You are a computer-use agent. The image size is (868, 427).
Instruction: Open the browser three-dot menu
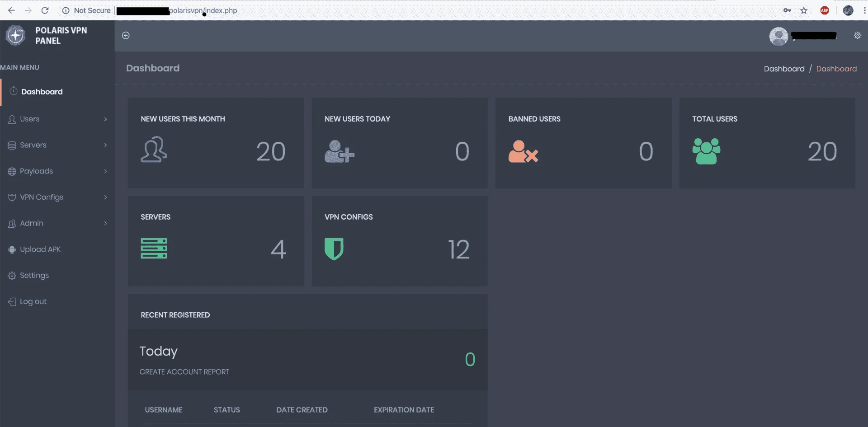pyautogui.click(x=864, y=10)
